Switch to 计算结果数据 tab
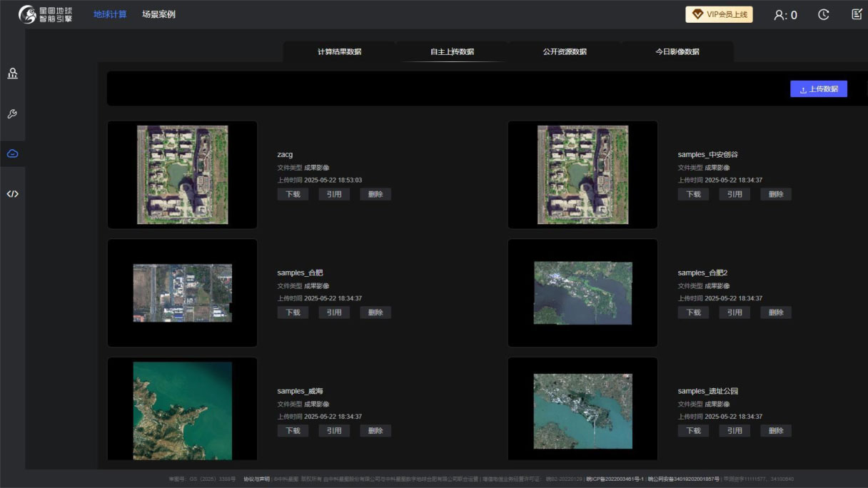 coord(339,52)
